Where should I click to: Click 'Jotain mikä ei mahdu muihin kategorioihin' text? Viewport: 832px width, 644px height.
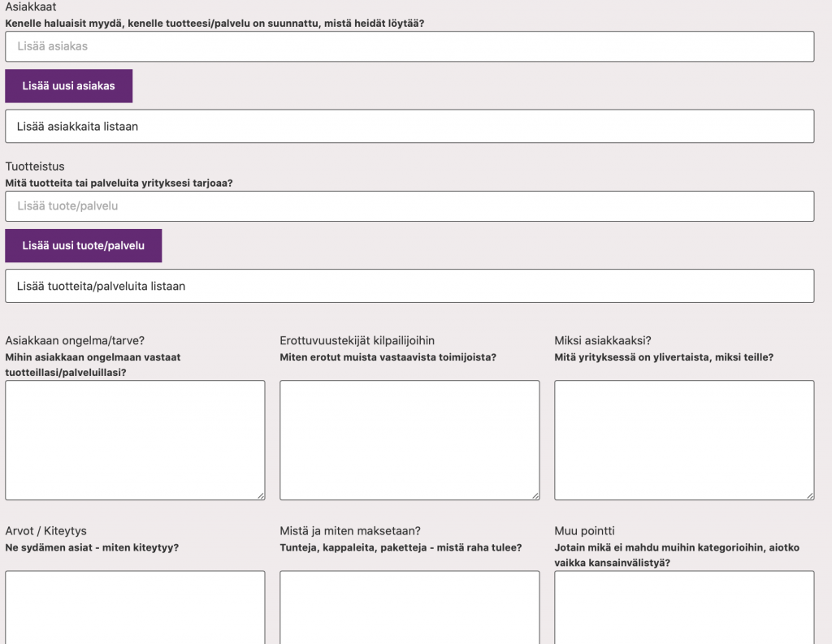tap(677, 555)
